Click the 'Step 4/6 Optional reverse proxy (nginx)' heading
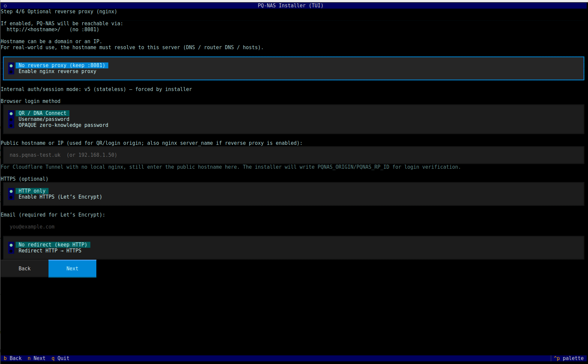The height and width of the screenshot is (364, 588). (59, 12)
